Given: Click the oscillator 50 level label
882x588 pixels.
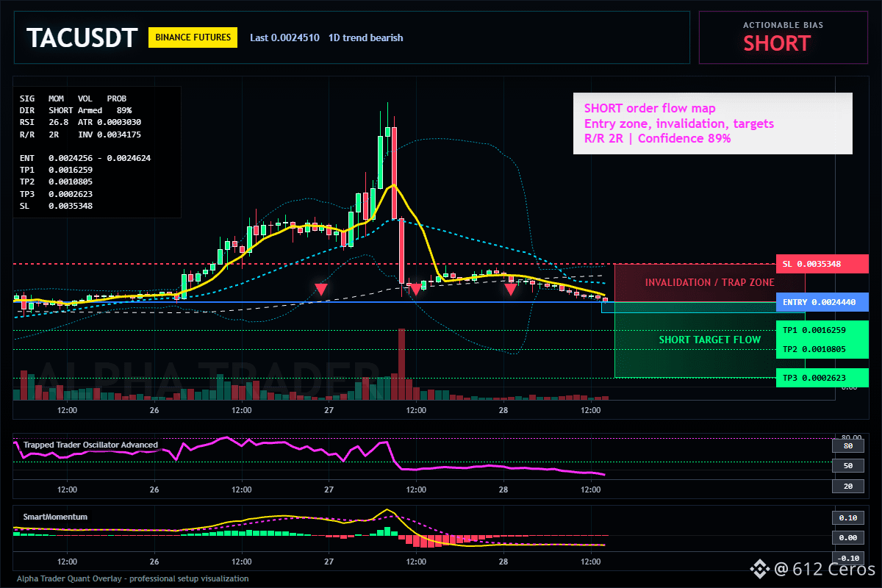Looking at the screenshot, I should (847, 465).
